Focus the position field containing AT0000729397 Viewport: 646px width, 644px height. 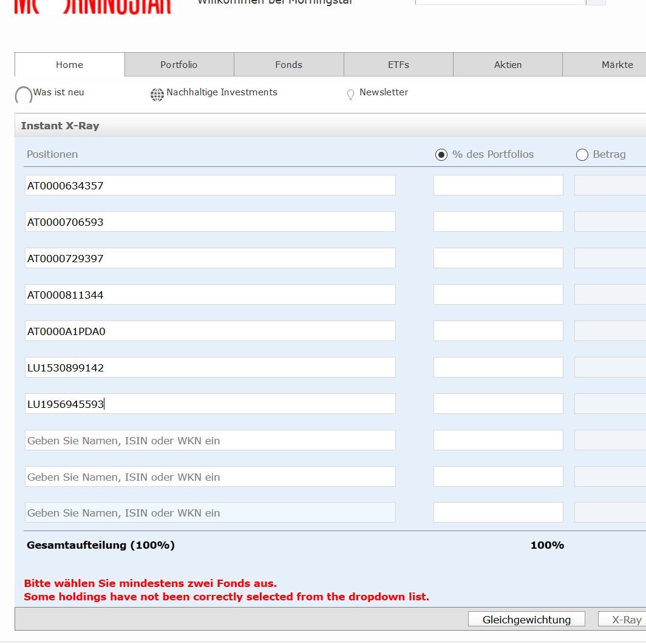pyautogui.click(x=210, y=258)
